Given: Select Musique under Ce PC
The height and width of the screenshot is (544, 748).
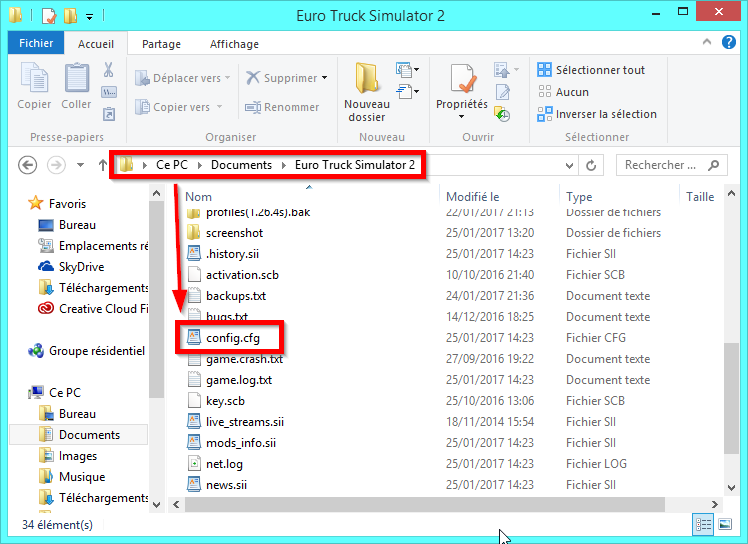Looking at the screenshot, I should 72,477.
